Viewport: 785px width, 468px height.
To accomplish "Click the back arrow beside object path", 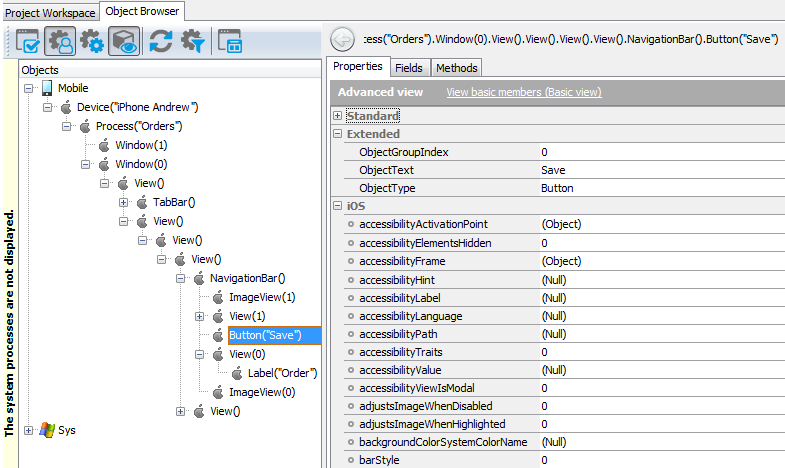I will click(342, 40).
